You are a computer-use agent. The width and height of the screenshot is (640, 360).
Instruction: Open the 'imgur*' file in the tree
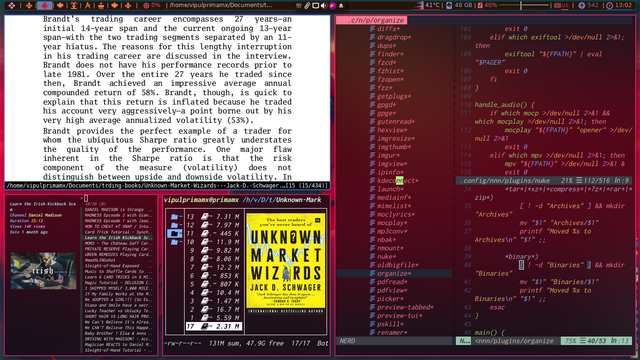pos(384,155)
